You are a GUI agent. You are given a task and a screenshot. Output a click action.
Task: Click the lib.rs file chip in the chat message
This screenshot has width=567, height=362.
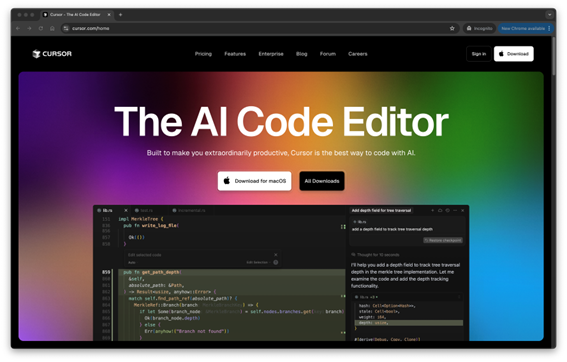360,222
